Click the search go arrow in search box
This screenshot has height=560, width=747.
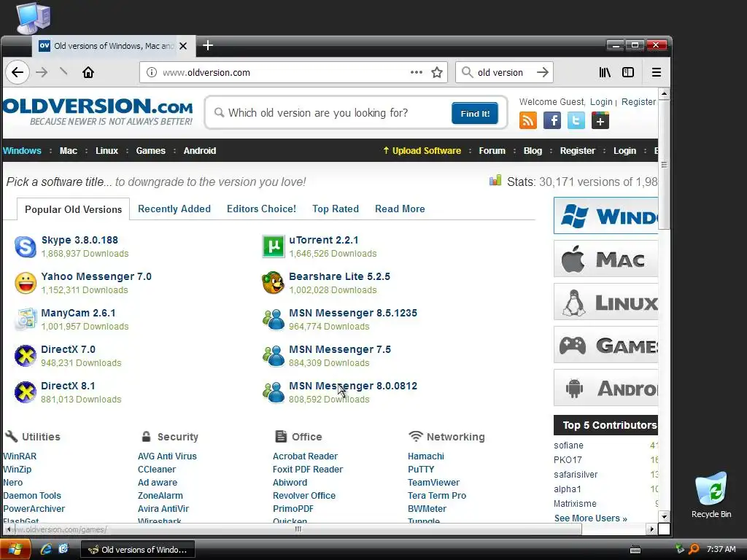tap(543, 72)
